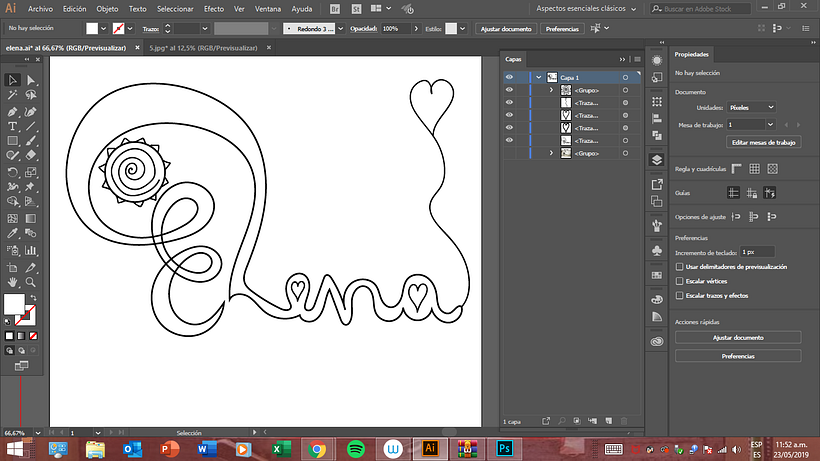The image size is (820, 461).
Task: Select the Artboard tool
Action: tap(13, 268)
